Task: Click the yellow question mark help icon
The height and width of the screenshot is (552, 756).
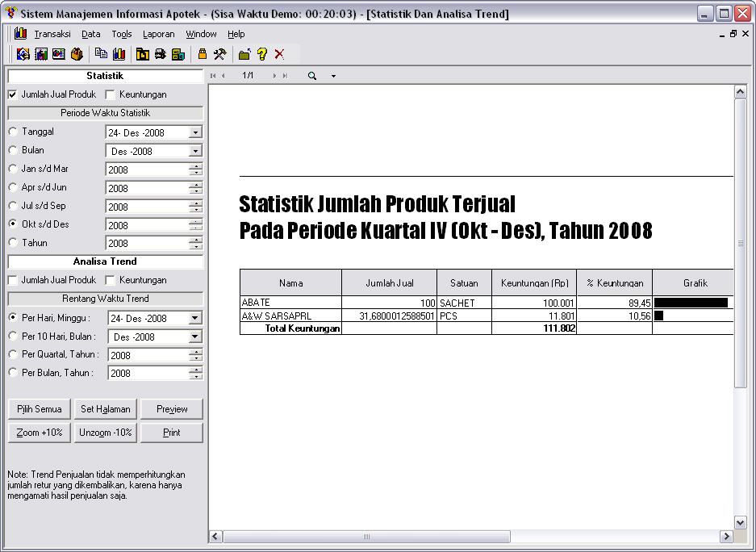Action: pos(261,54)
